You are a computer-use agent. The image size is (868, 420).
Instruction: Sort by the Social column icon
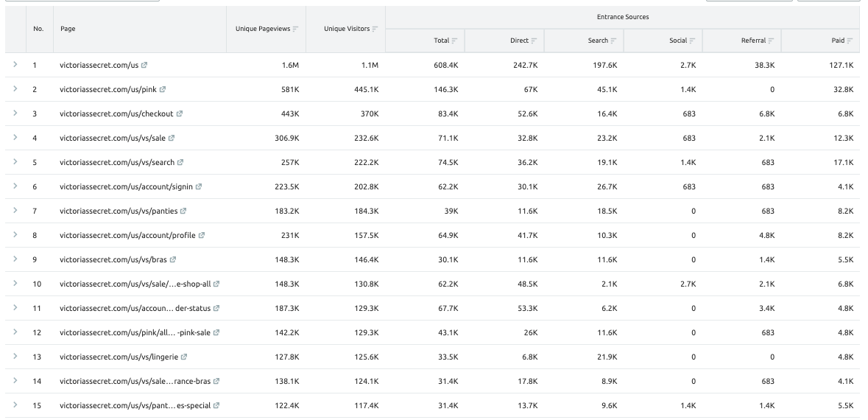693,41
